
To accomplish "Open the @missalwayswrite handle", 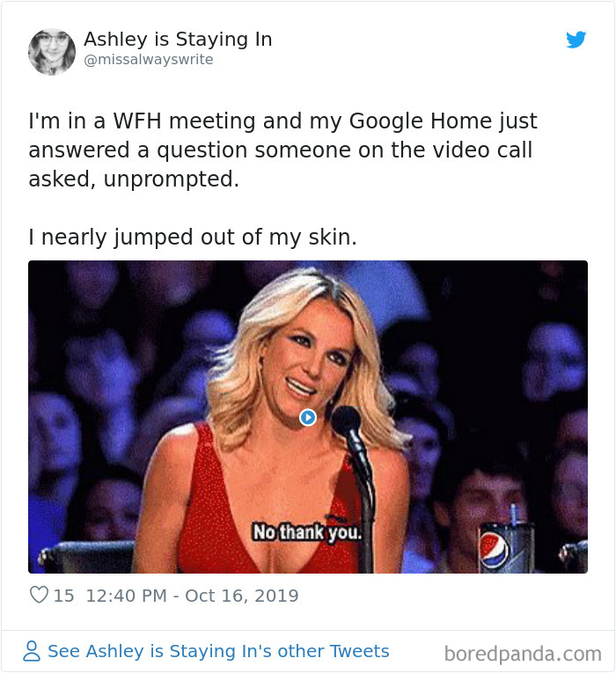I will tap(149, 59).
